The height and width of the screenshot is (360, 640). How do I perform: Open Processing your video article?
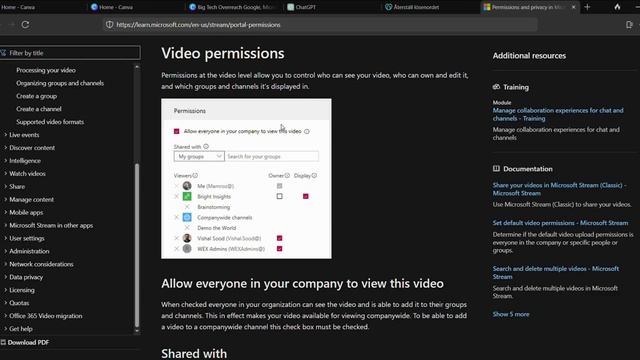click(x=46, y=70)
